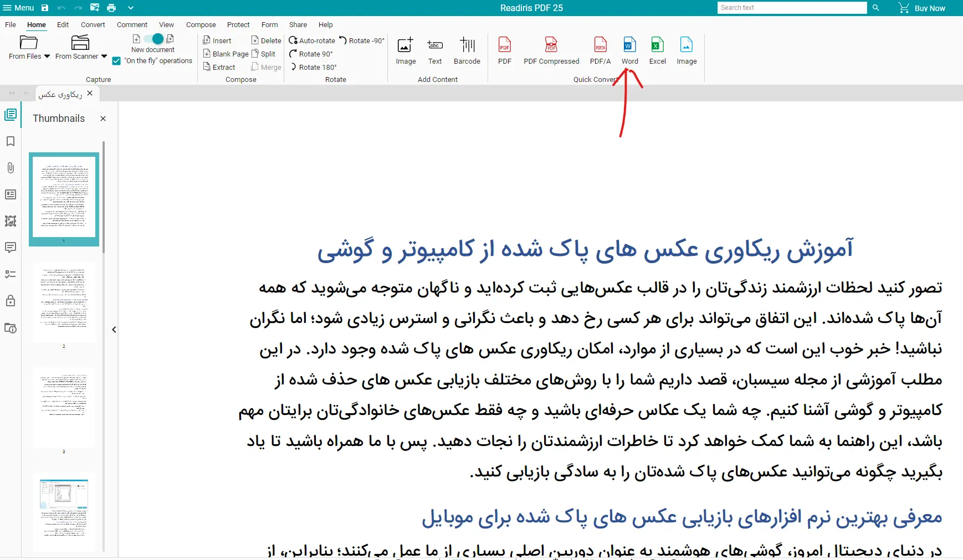Open the attachments paperclip panel

(10, 168)
